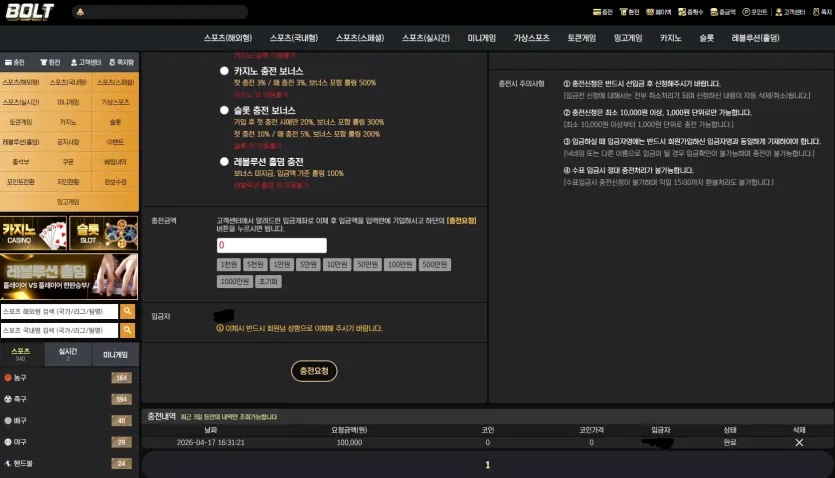
Task: Open 고객센터 in the top right header
Action: 790,12
